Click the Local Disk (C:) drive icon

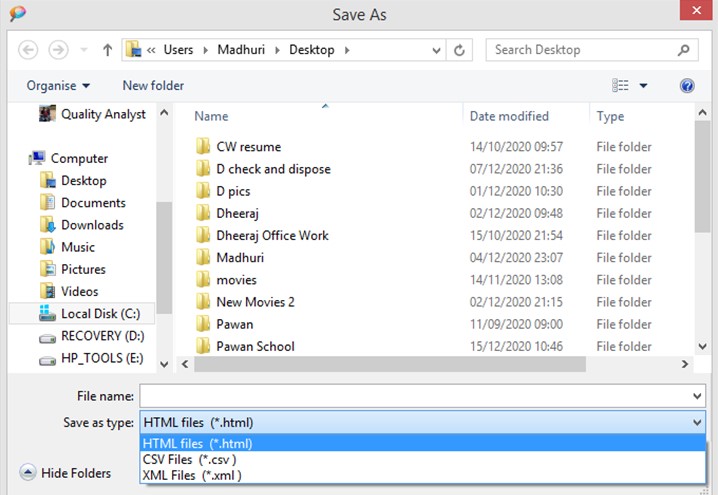[x=47, y=314]
